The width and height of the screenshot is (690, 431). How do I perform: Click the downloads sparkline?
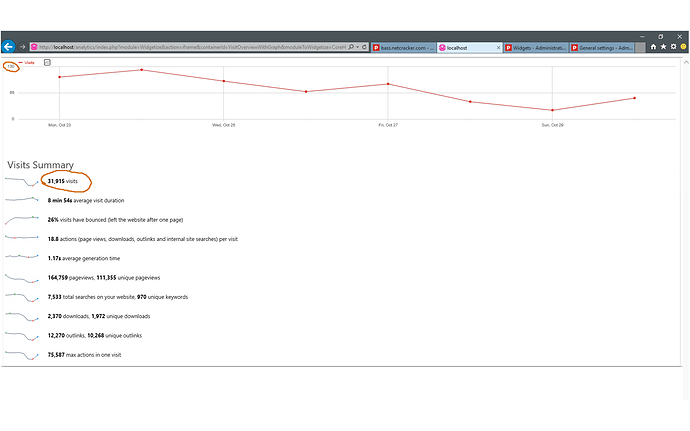(x=22, y=317)
